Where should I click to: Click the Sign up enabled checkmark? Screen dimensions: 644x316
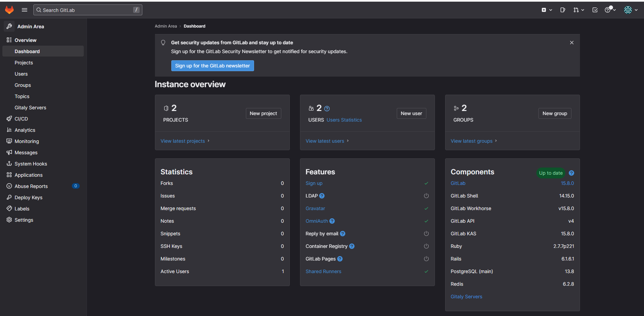(x=426, y=183)
